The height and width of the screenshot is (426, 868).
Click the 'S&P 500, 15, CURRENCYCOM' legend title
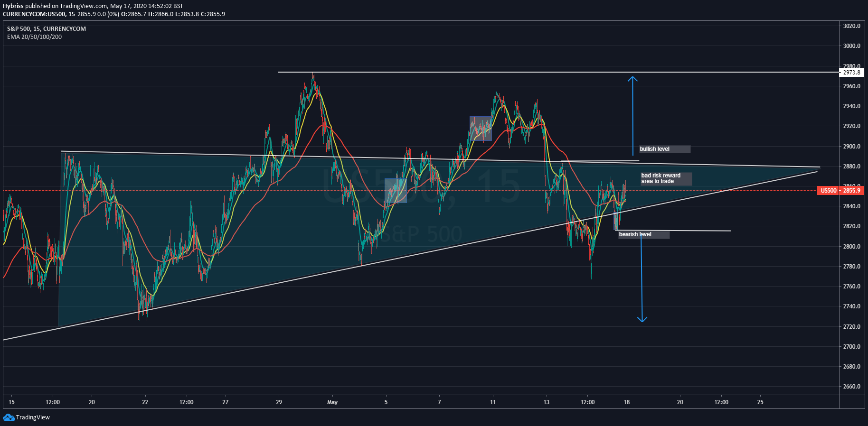tap(47, 29)
